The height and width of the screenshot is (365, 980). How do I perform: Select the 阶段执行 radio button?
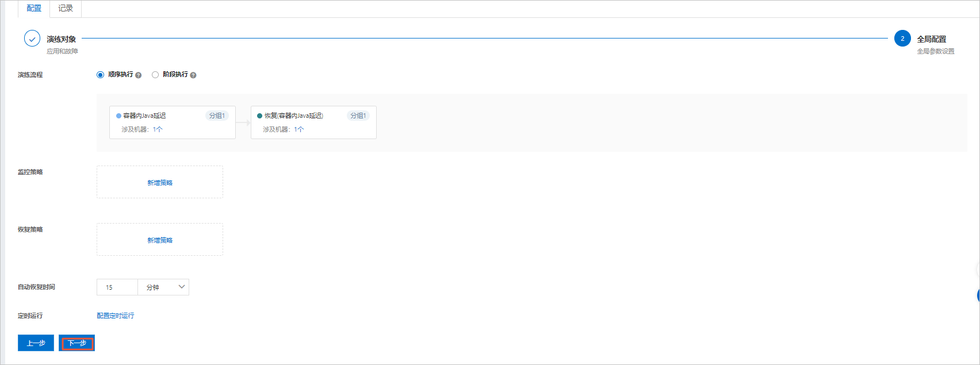click(x=155, y=75)
